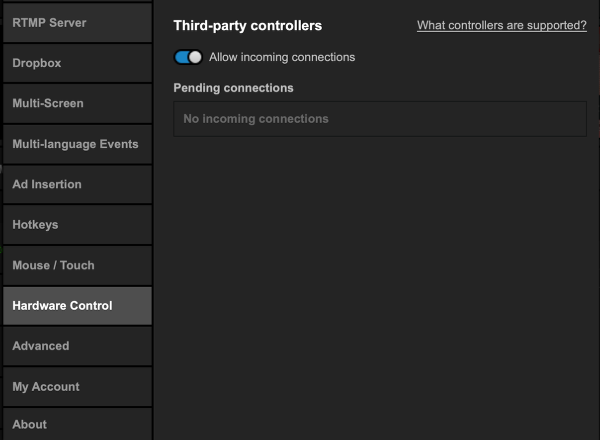This screenshot has width=600, height=440.
Task: Disable the Allow incoming connections switch
Action: tap(188, 57)
